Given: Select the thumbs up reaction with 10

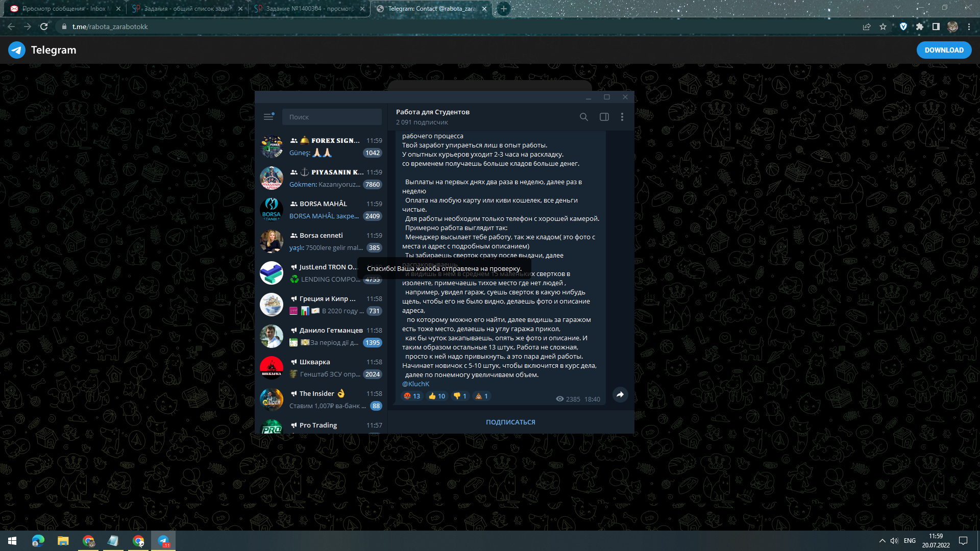Looking at the screenshot, I should pyautogui.click(x=437, y=396).
